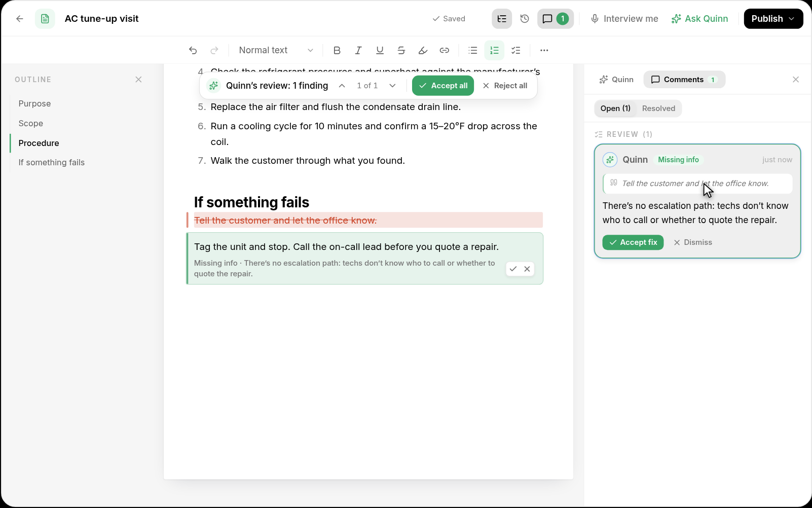Click the quoted text in Quinn's comment

697,184
